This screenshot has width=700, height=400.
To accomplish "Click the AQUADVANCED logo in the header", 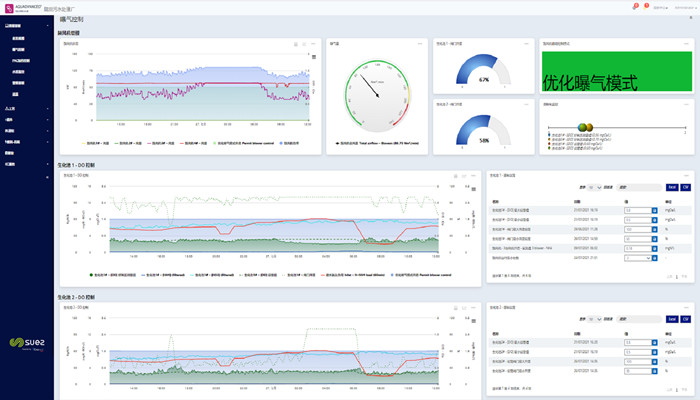I will 20,6.
